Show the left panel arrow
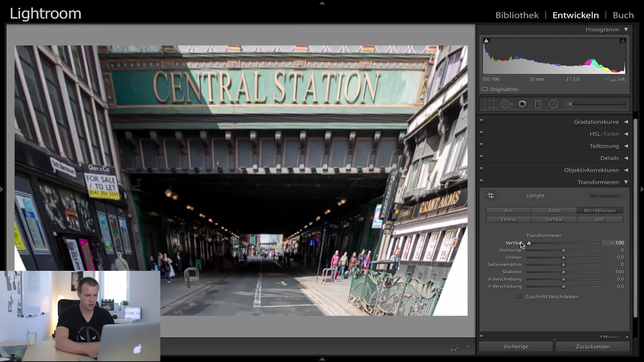This screenshot has width=644, height=362. tap(2, 189)
